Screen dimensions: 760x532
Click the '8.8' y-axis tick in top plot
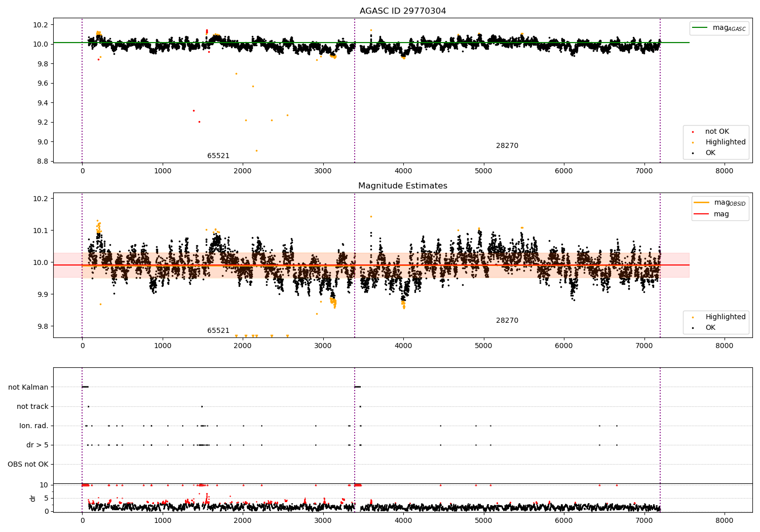42,162
